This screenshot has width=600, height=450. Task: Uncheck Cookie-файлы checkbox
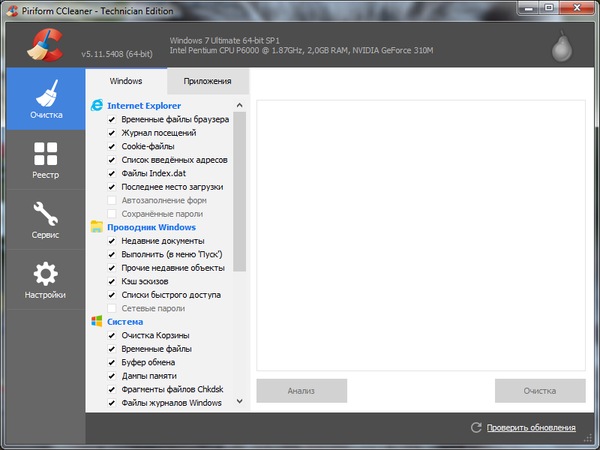112,146
